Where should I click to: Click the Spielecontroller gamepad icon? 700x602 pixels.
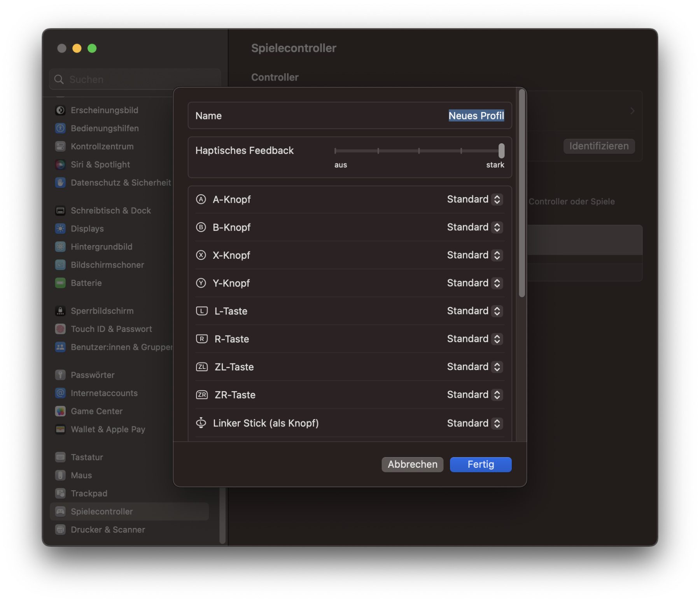click(x=60, y=511)
